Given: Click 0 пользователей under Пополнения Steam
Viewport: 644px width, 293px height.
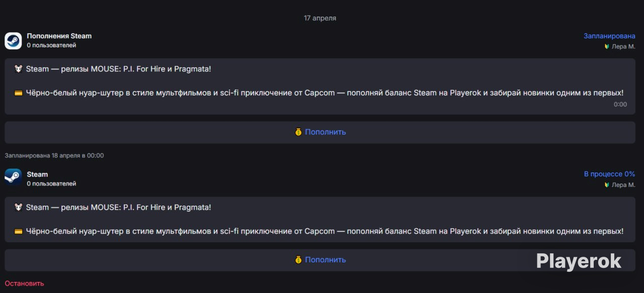Looking at the screenshot, I should [x=51, y=45].
